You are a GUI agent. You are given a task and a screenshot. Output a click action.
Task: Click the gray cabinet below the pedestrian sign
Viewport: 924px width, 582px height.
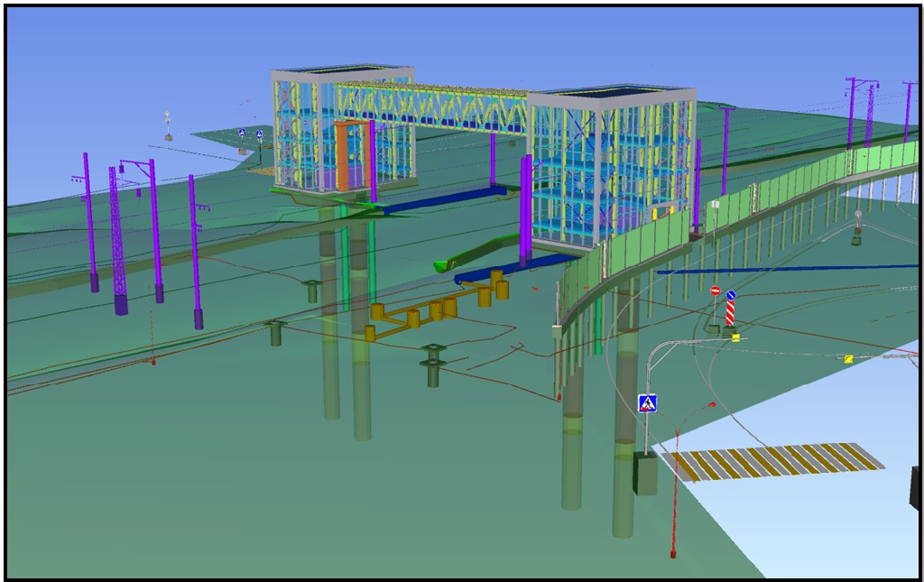pyautogui.click(x=645, y=473)
